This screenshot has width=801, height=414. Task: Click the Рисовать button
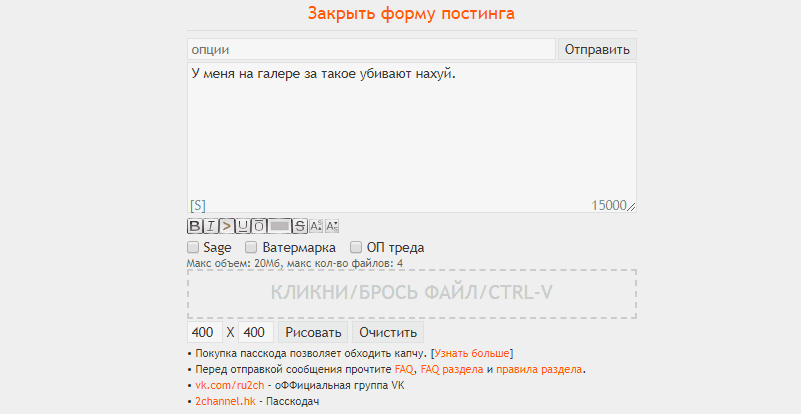tap(313, 332)
